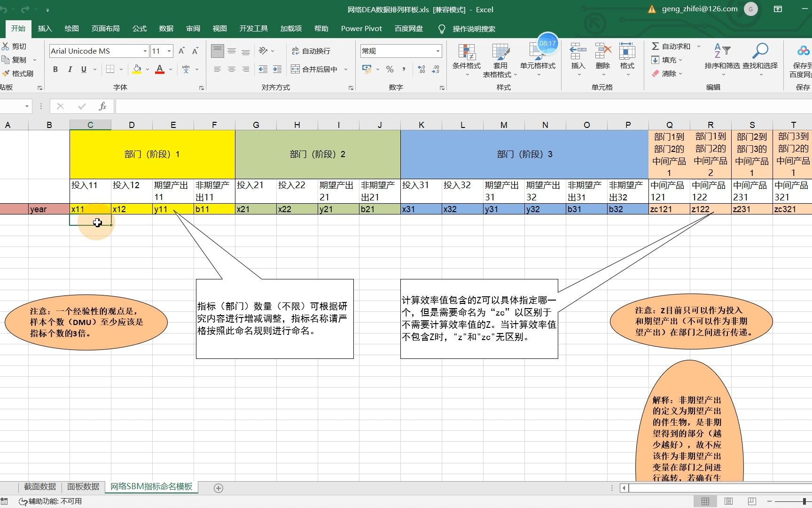Center text horizontally
The width and height of the screenshot is (812, 508).
pyautogui.click(x=232, y=69)
